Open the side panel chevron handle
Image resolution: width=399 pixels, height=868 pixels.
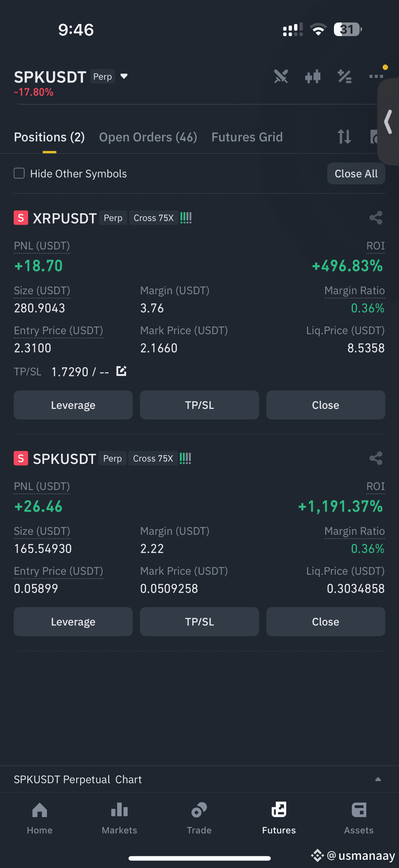pyautogui.click(x=388, y=122)
